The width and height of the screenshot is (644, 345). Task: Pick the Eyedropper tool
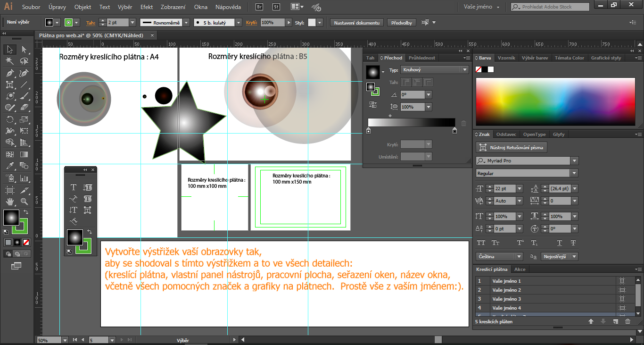coord(9,166)
